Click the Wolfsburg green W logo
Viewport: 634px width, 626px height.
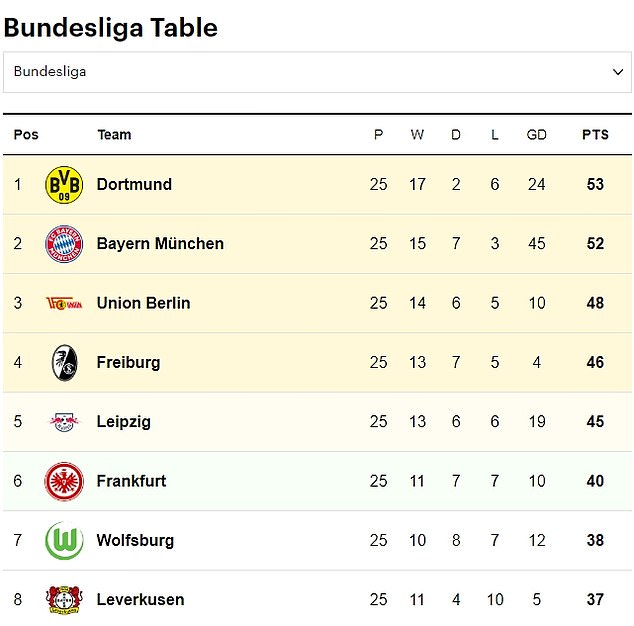64,540
